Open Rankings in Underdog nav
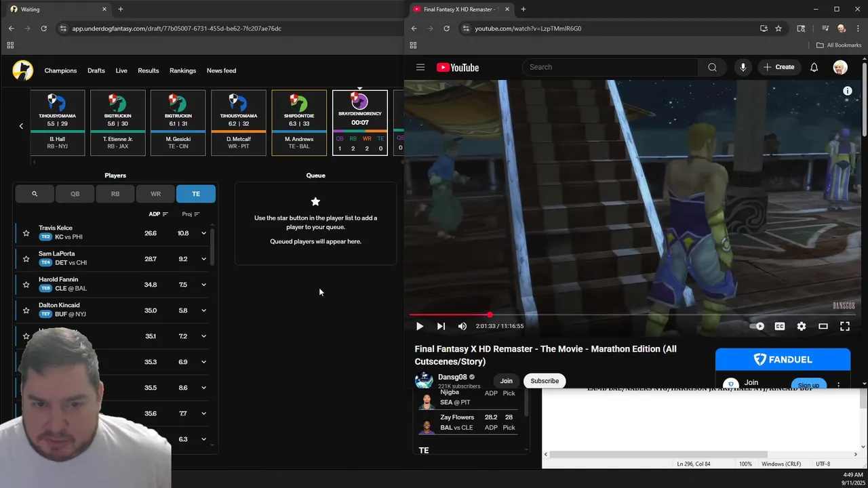The width and height of the screenshot is (868, 488). click(182, 70)
